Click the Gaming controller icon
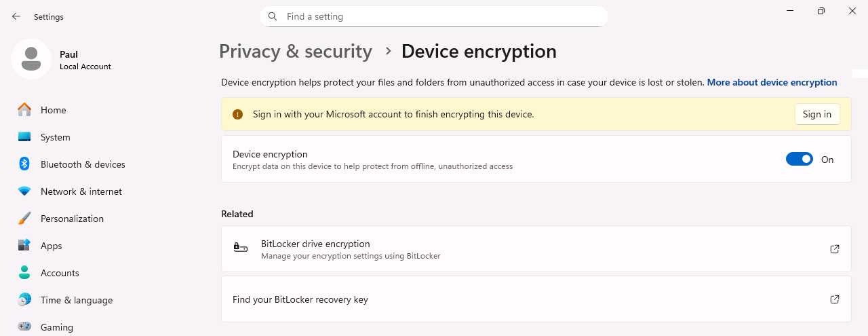Viewport: 868px width, 336px height. click(x=24, y=326)
